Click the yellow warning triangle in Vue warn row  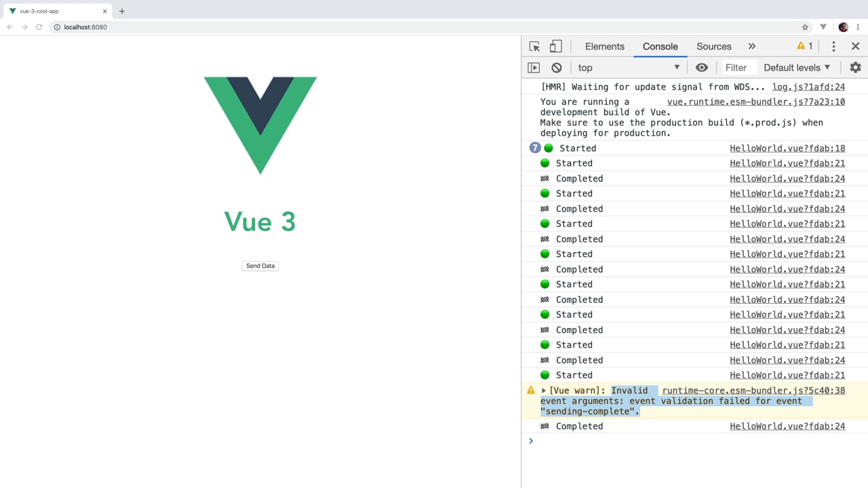click(x=531, y=390)
